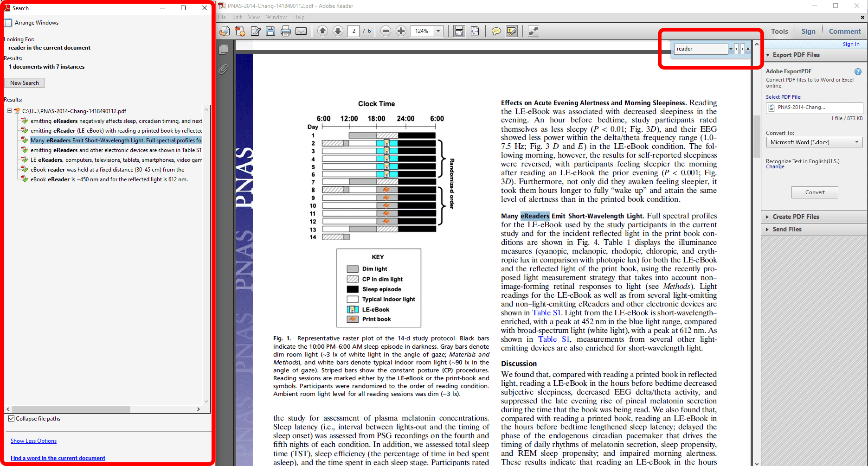The height and width of the screenshot is (466, 868).
Task: Click the Add sticky note icon
Action: (496, 31)
